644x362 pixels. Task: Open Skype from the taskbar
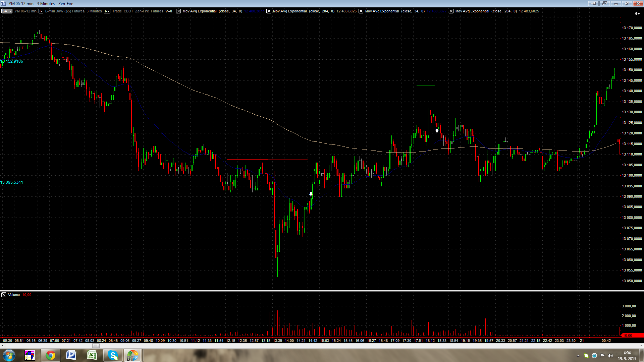(113, 355)
